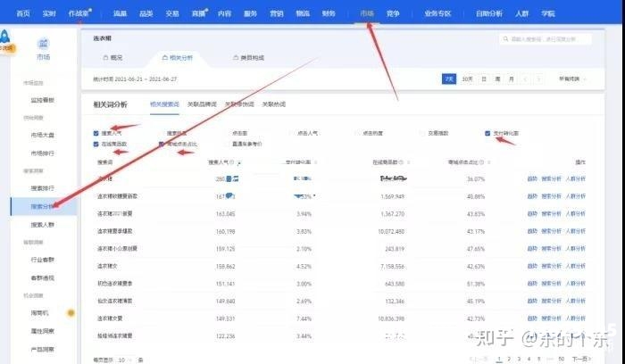Click the 1,367,270 cell
Image resolution: width=625 pixels, height=364 pixels.
click(x=392, y=214)
